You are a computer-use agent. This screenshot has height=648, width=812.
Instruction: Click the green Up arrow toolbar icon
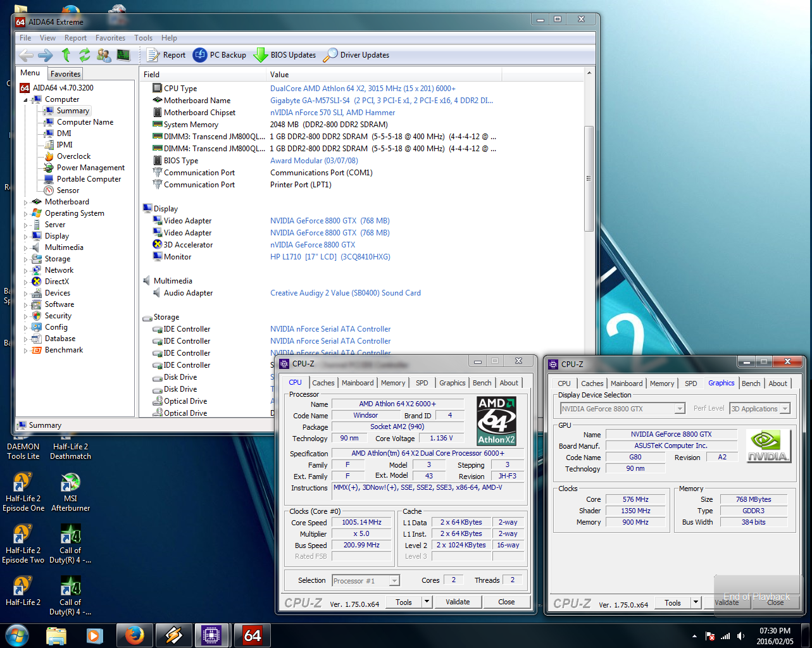[x=66, y=55]
